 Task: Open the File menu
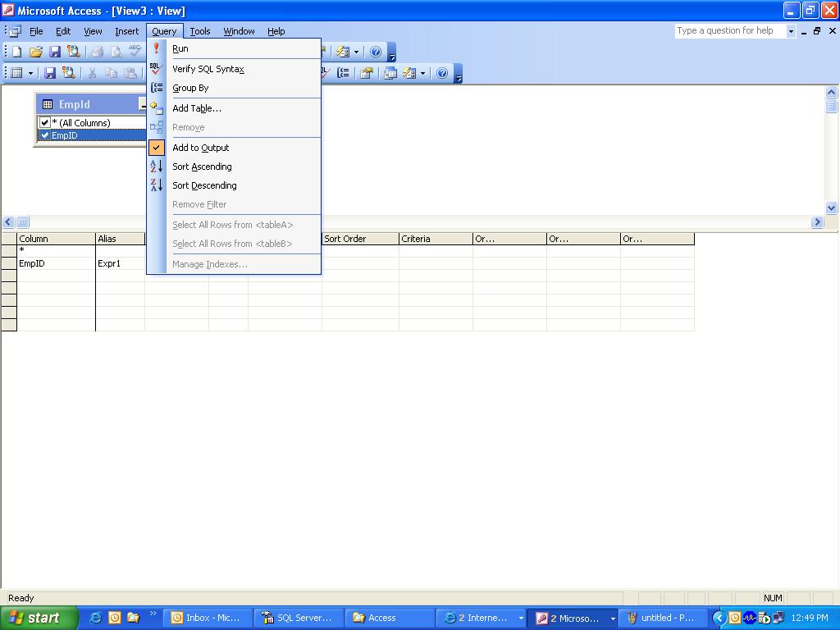click(x=36, y=31)
